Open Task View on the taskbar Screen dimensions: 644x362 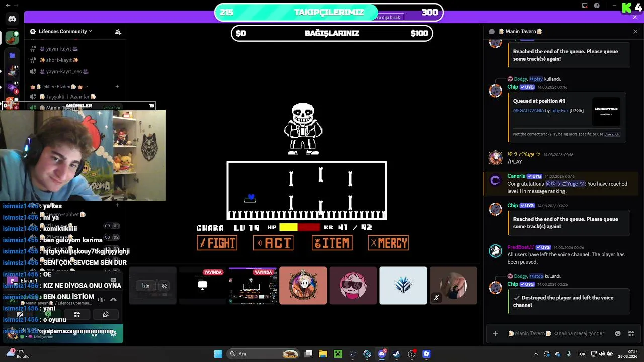(308, 354)
